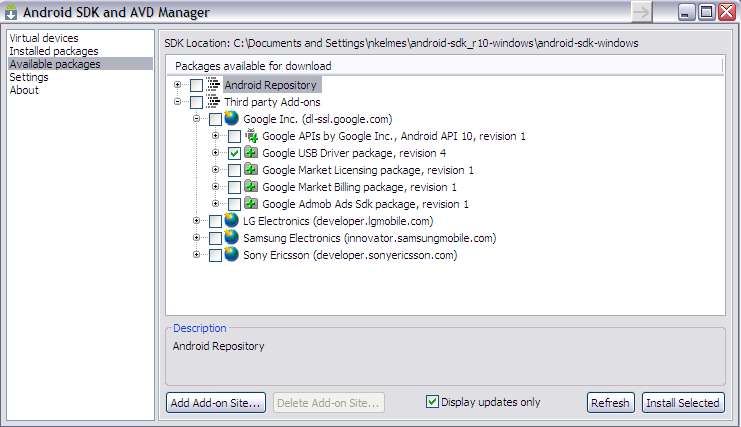Select Sony Ericsson (developer.sonyericsson.com) row
The width and height of the screenshot is (741, 427).
coord(350,255)
